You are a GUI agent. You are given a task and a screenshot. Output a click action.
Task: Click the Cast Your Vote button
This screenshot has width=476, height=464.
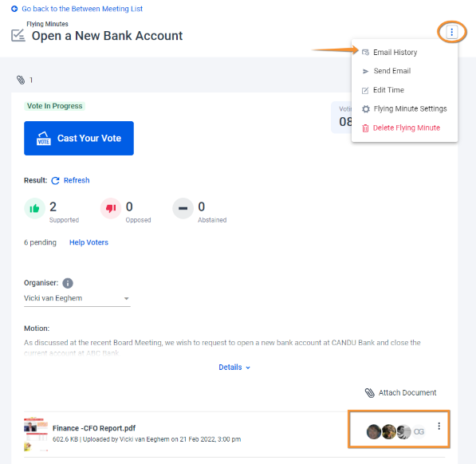(79, 139)
